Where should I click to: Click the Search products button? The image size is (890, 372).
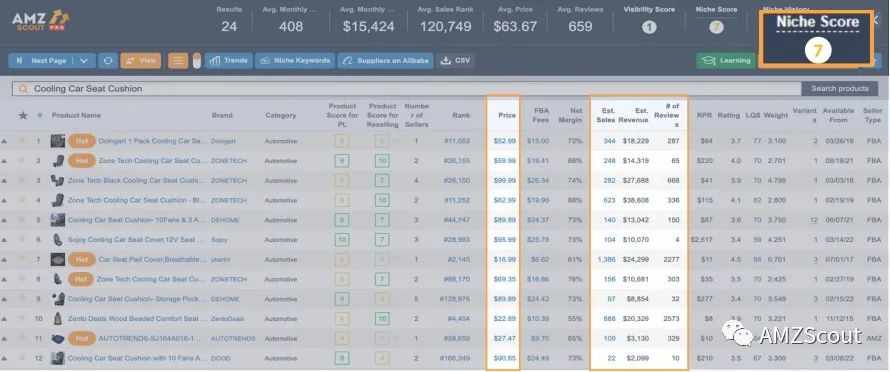pyautogui.click(x=839, y=89)
